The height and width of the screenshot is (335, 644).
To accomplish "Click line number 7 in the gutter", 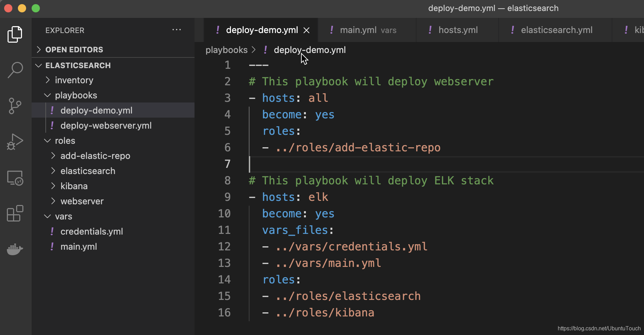I will coord(227,164).
